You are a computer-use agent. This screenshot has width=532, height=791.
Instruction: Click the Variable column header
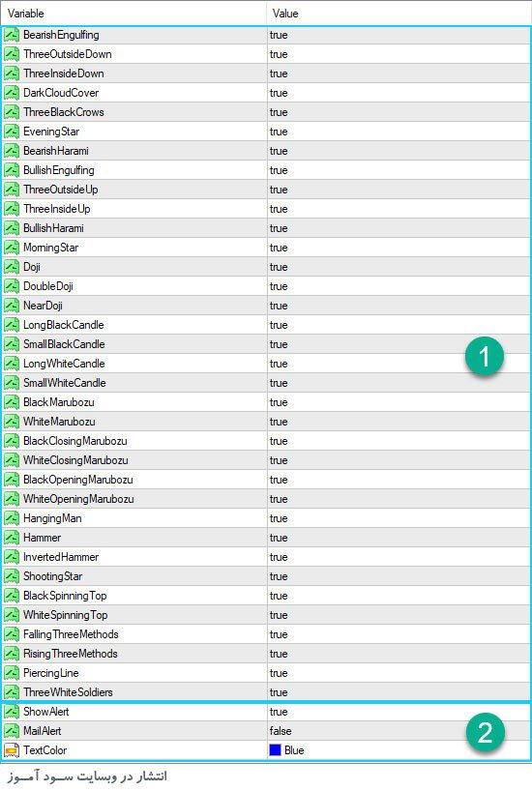pyautogui.click(x=133, y=14)
